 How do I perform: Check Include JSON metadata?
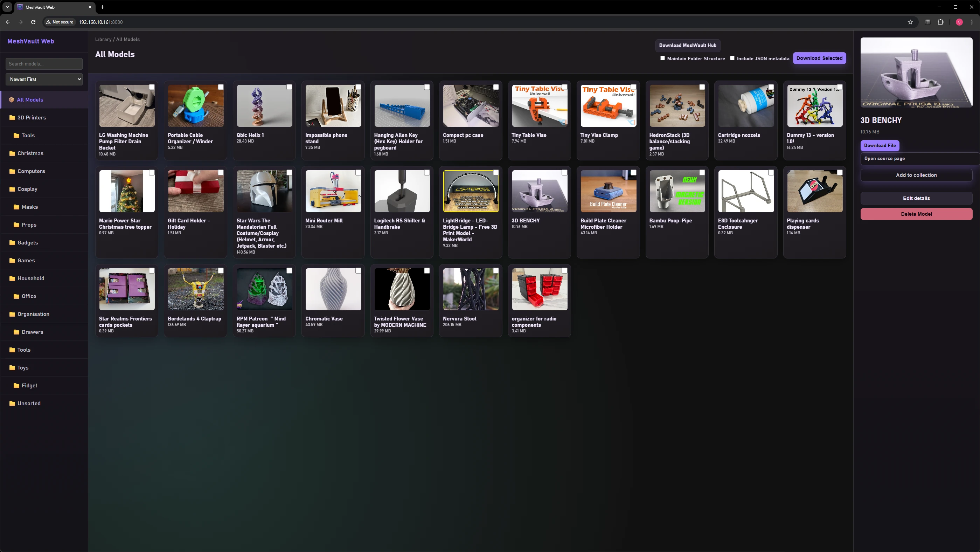point(732,58)
